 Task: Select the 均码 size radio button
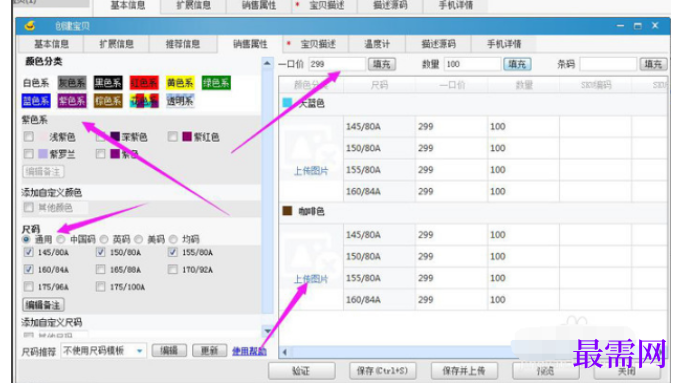(173, 239)
